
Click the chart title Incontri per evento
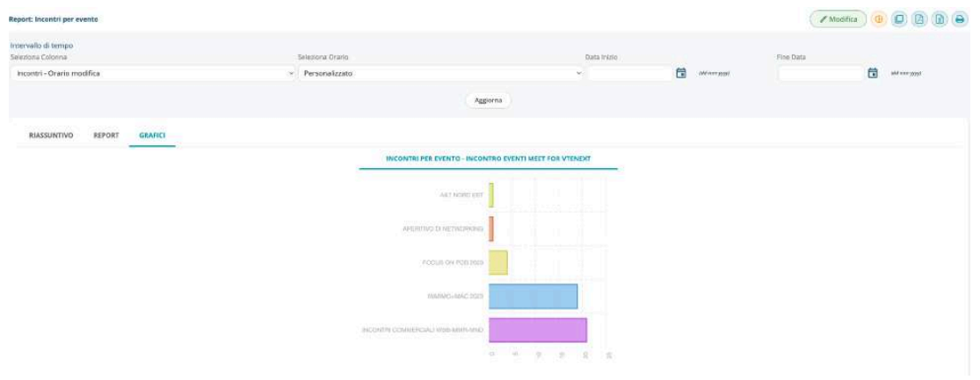coord(488,158)
